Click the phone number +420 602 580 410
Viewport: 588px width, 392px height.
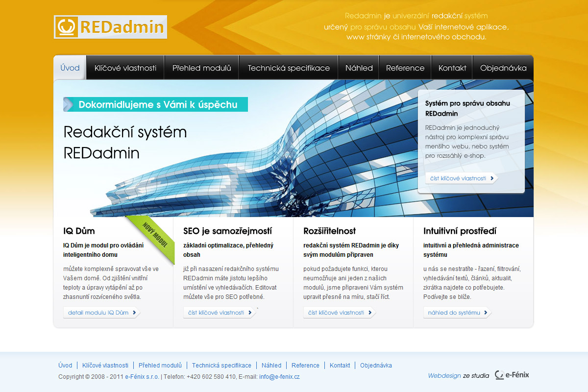(212, 377)
